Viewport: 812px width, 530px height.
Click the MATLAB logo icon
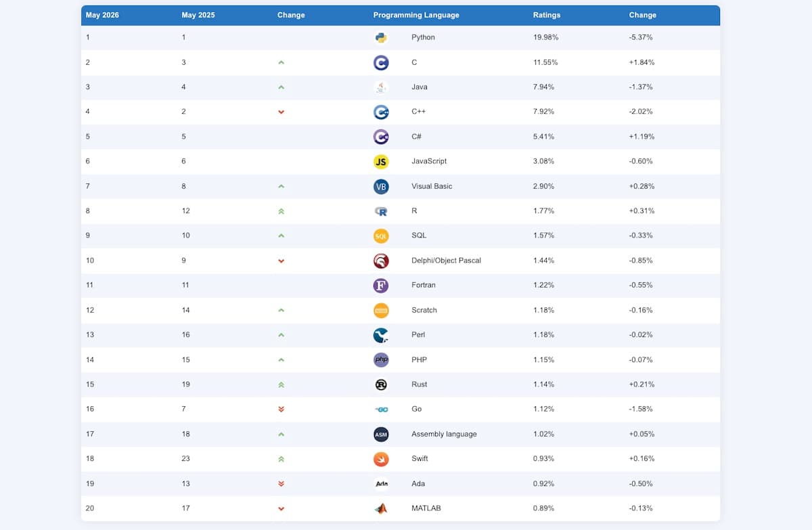pyautogui.click(x=381, y=508)
